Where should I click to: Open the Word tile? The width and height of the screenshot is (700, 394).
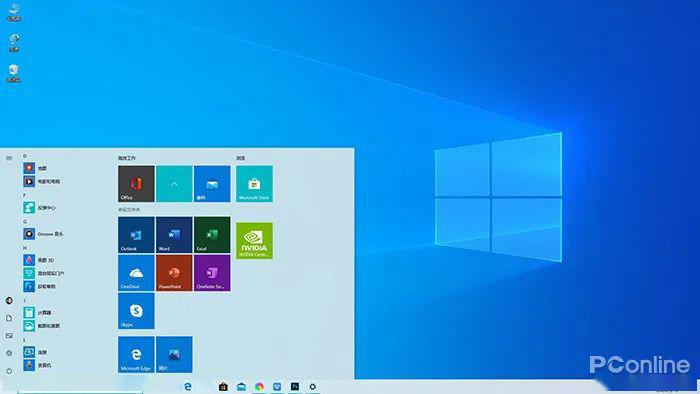pos(174,235)
